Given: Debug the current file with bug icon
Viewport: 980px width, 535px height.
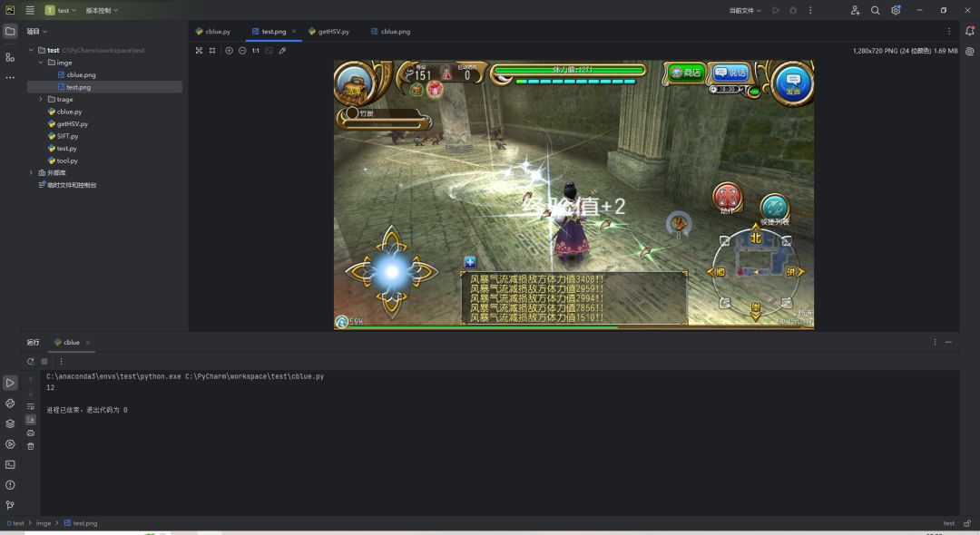Looking at the screenshot, I should (793, 10).
